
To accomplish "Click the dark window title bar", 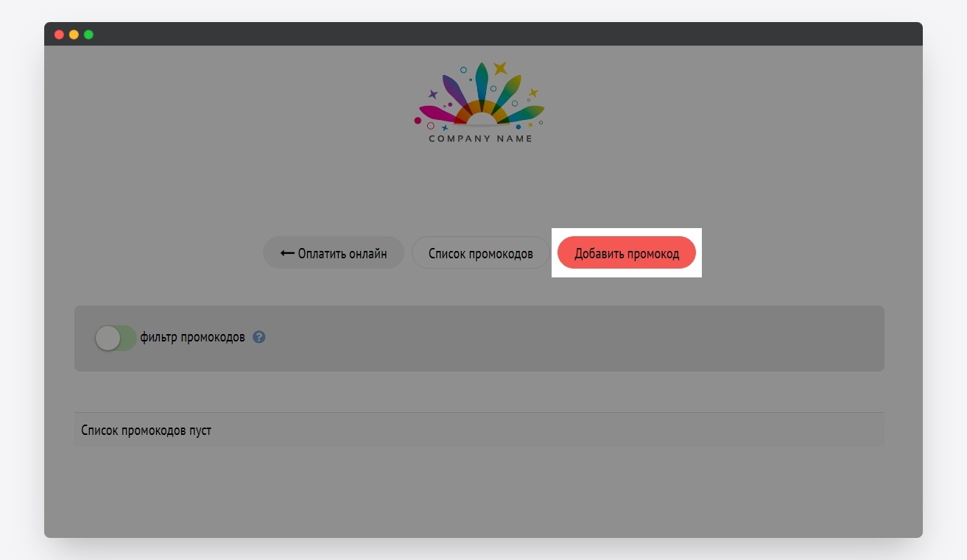I will 483,34.
